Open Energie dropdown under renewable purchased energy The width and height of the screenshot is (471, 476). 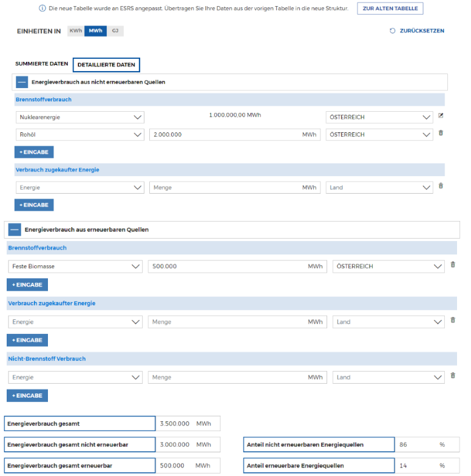coord(75,322)
